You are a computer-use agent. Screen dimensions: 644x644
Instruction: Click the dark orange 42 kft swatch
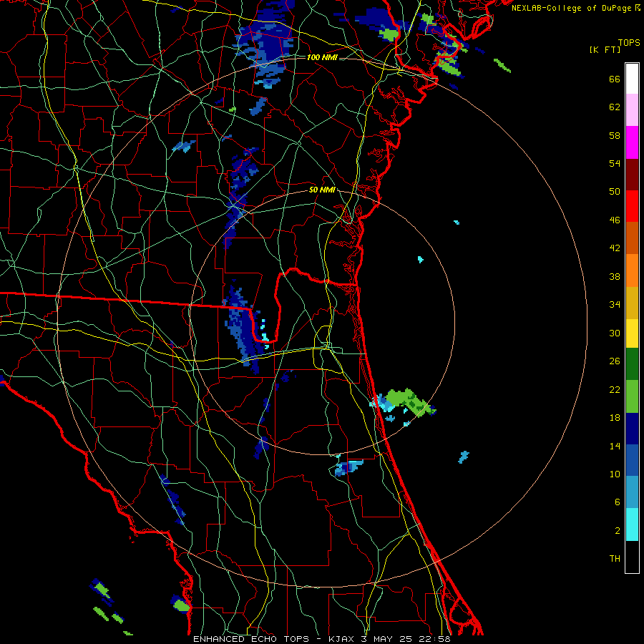[x=632, y=238]
